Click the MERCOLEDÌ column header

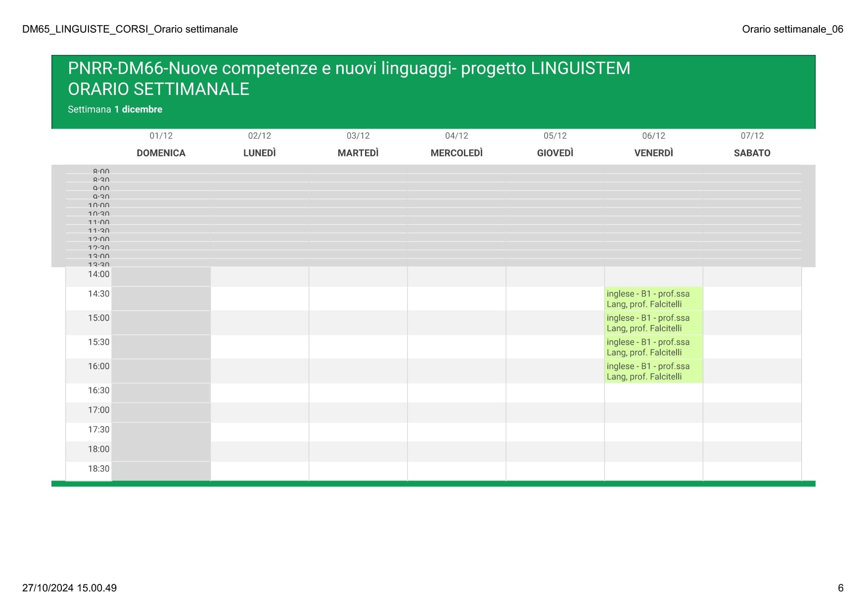point(457,153)
